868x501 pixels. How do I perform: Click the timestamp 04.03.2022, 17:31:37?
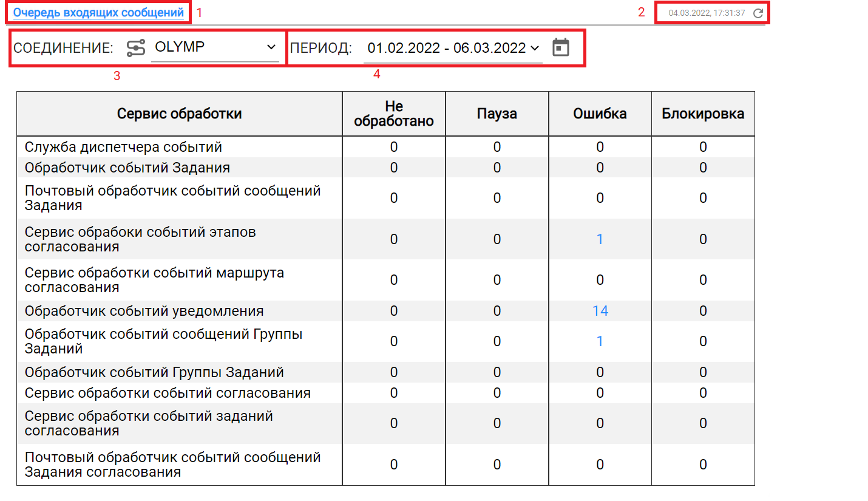coord(707,13)
